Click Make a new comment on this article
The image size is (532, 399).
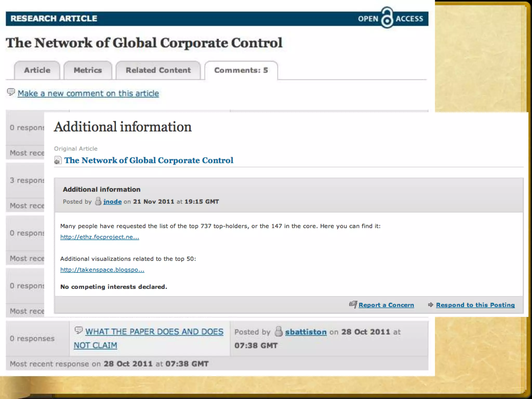pyautogui.click(x=88, y=93)
